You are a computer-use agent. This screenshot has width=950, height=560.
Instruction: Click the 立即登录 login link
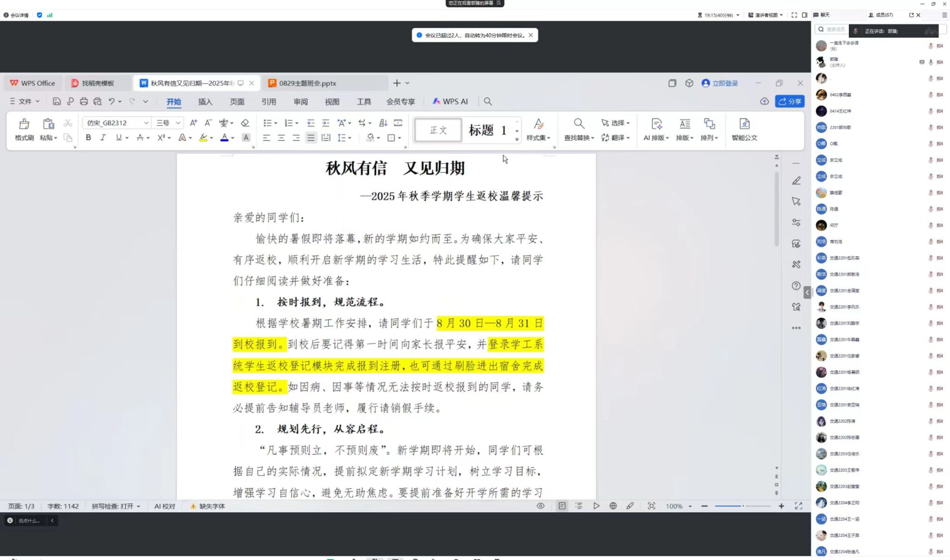[x=725, y=83]
